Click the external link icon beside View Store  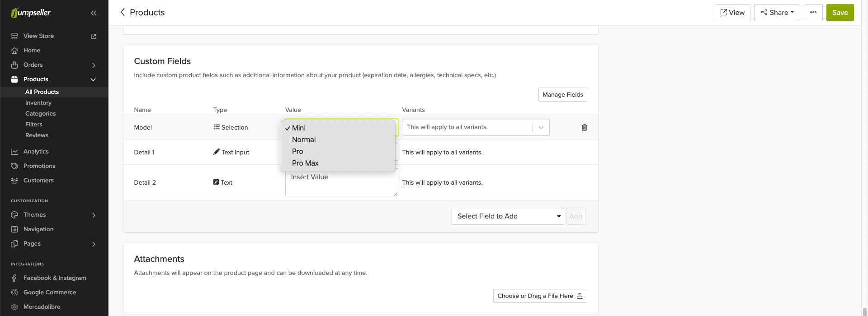click(x=94, y=37)
